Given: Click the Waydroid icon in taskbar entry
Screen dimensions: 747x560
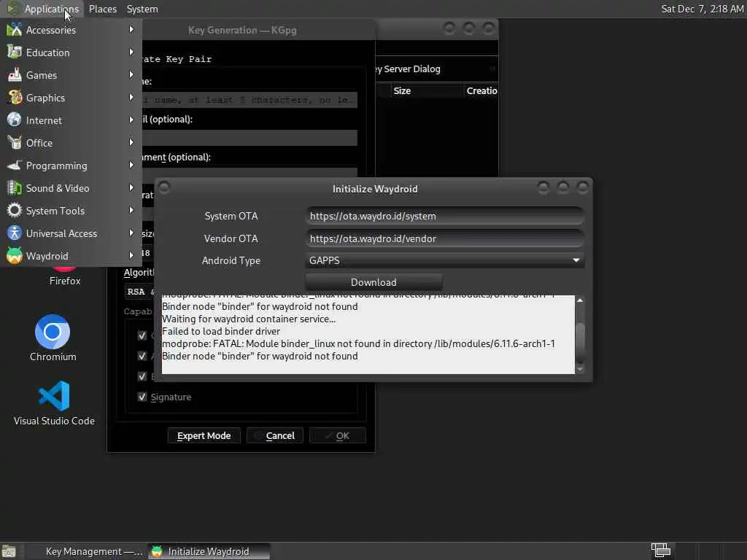Looking at the screenshot, I should coord(157,551).
